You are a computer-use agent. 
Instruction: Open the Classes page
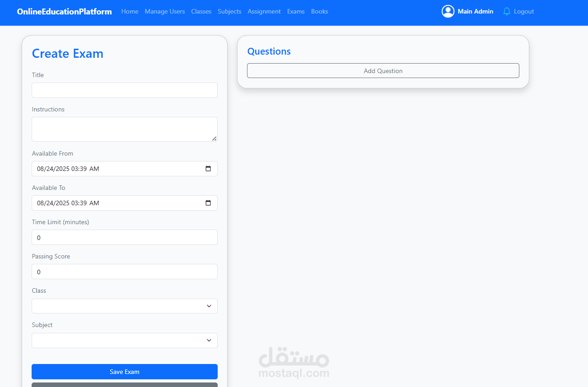201,11
